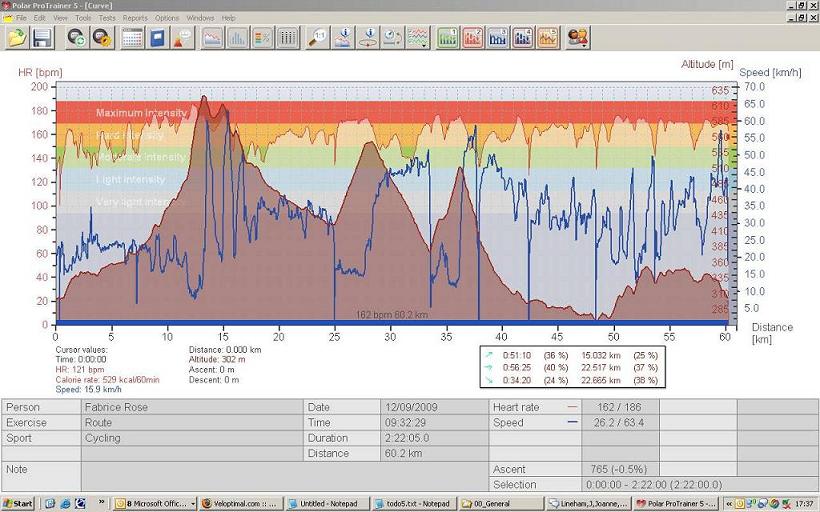Open the calendar view icon
The width and height of the screenshot is (820, 512).
click(132, 38)
